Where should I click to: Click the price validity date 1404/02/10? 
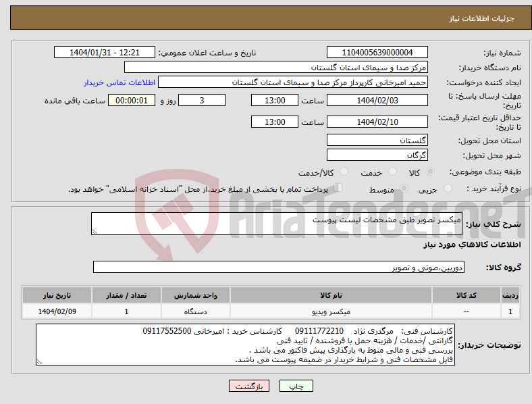pos(377,122)
